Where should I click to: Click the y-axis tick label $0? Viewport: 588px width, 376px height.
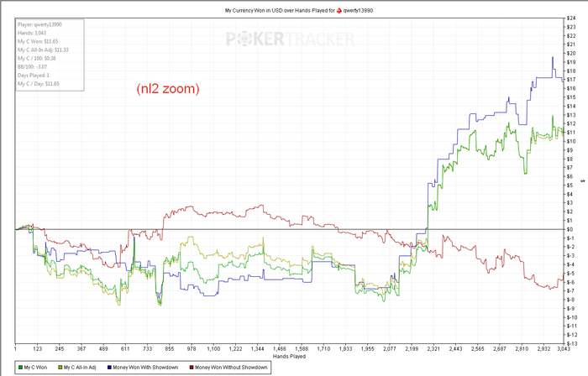[570, 229]
